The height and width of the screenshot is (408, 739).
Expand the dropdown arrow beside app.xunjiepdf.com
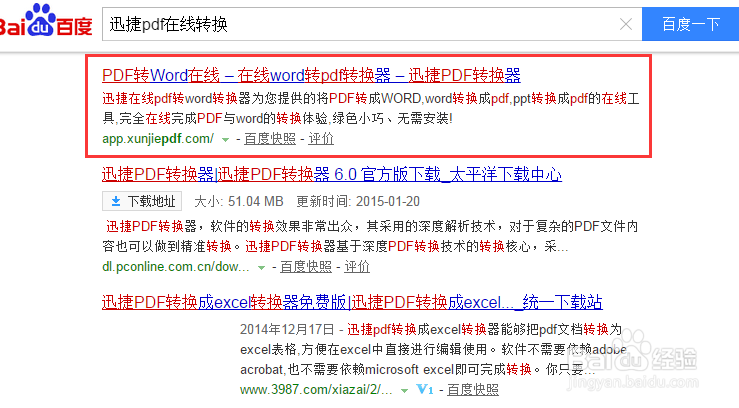click(x=225, y=139)
